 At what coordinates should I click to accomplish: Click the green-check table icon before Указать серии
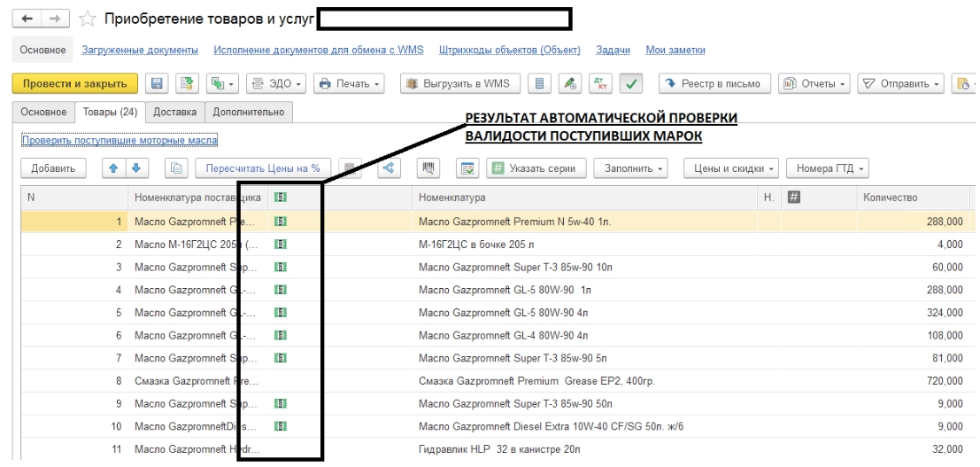(467, 167)
